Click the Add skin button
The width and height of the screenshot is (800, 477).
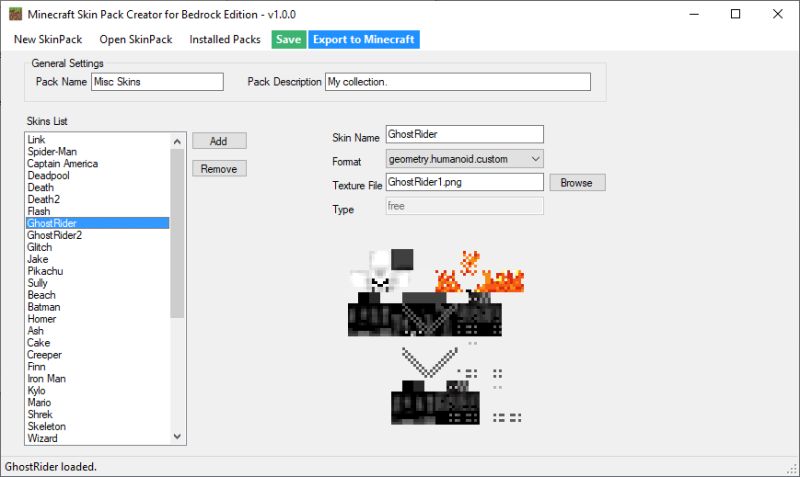219,141
